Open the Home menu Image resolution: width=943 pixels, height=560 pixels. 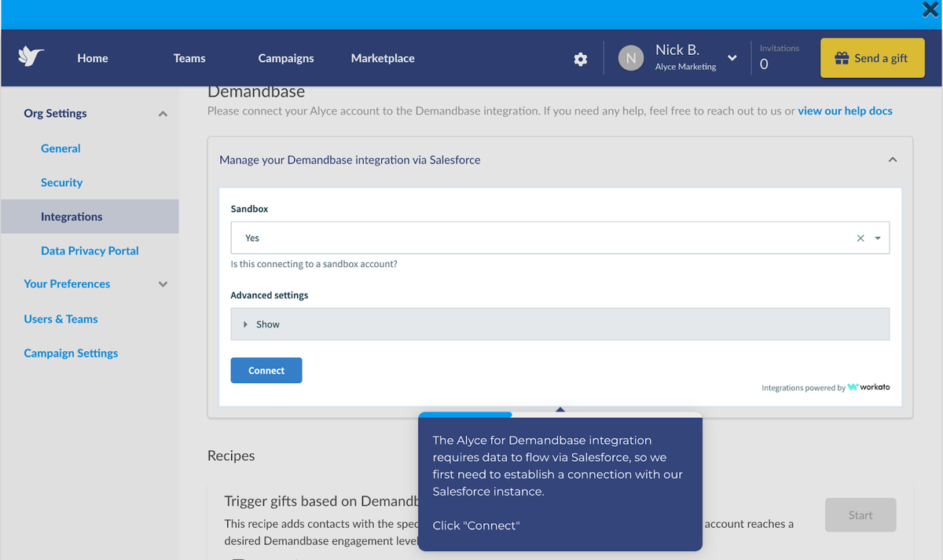point(93,58)
